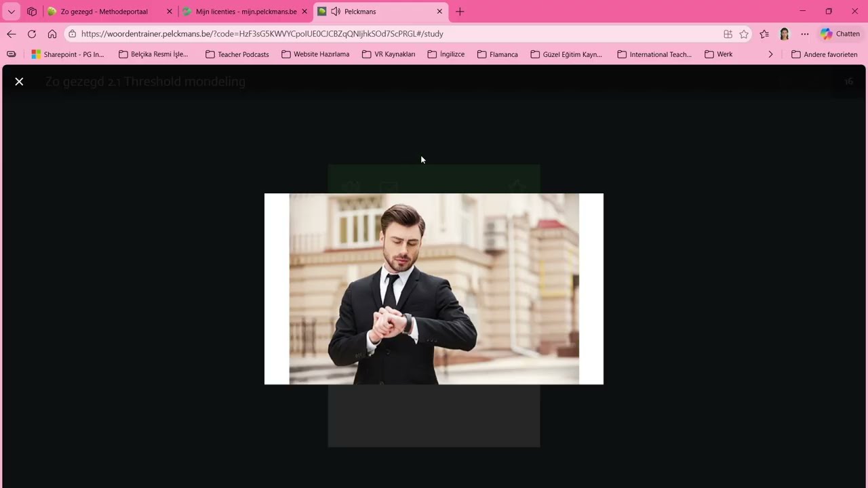Open the Belçika Resmi İşle... bookmark folder

pos(153,54)
